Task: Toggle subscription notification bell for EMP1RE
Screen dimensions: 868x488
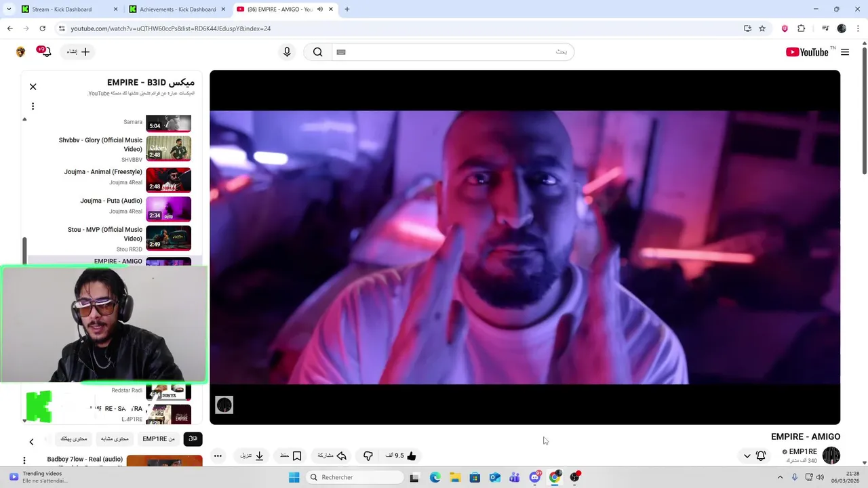Action: pyautogui.click(x=761, y=456)
